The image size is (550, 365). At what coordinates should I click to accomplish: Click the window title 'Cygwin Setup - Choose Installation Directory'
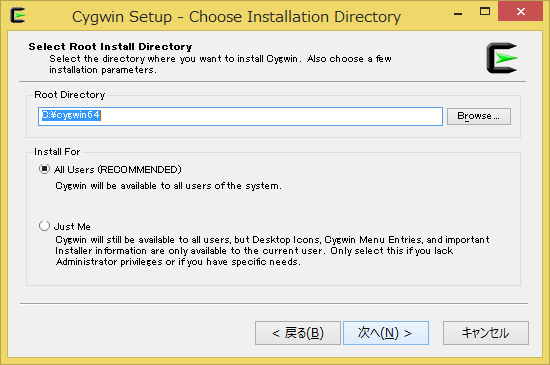(x=236, y=16)
